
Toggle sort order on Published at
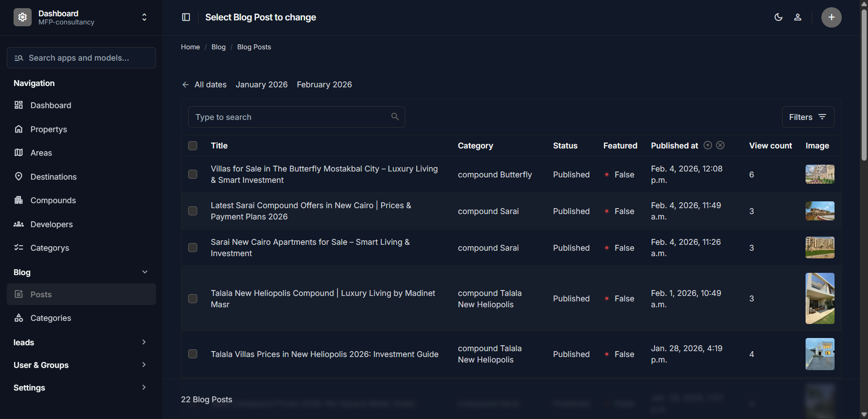pos(708,145)
